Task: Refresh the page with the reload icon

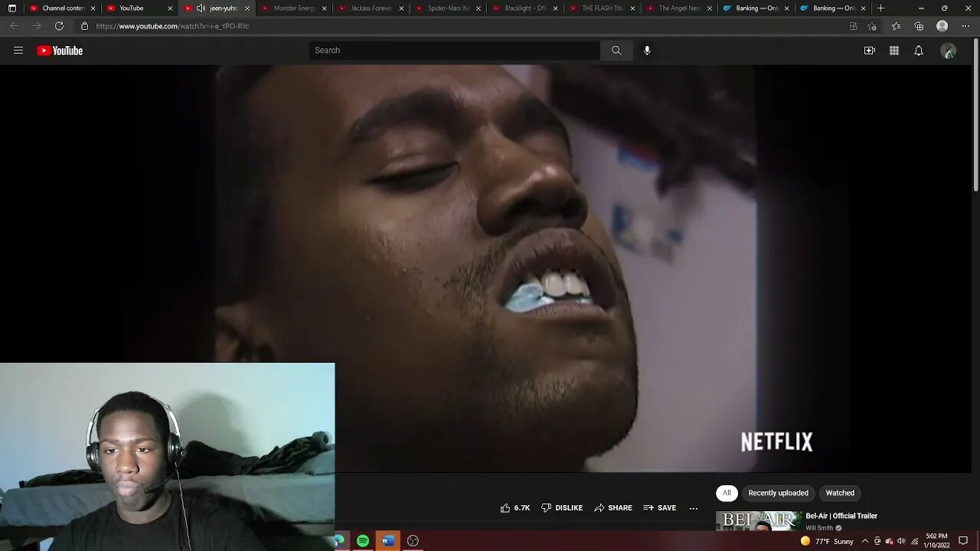Action: pos(59,26)
